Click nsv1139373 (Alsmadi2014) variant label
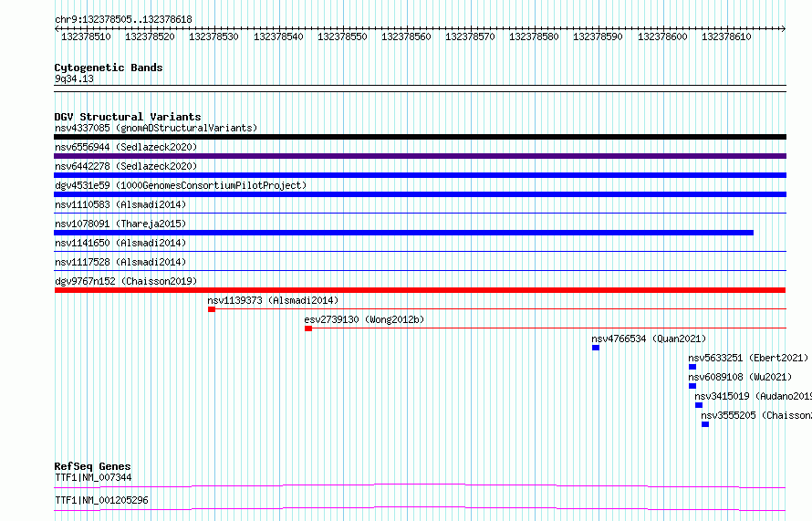The width and height of the screenshot is (812, 521). [x=273, y=300]
